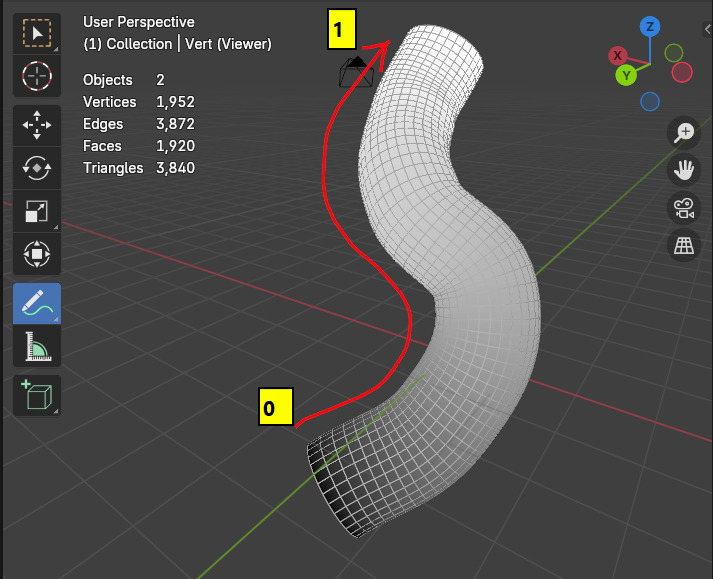This screenshot has height=579, width=713.
Task: Click the Pan view hand button
Action: [683, 171]
